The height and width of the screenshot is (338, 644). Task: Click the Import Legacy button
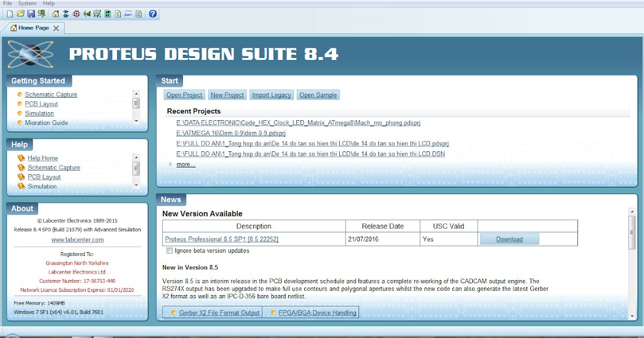pos(272,95)
